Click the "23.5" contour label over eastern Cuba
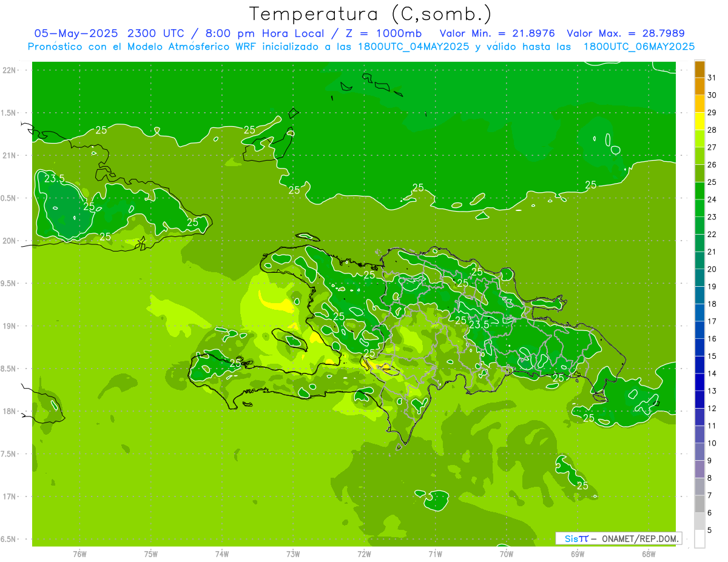This screenshot has width=728, height=562. [x=55, y=179]
